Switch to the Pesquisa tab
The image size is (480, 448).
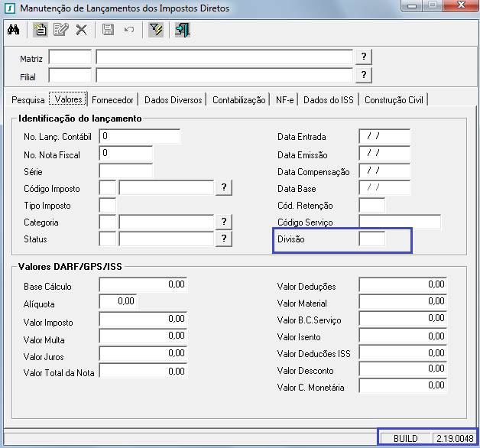(x=28, y=100)
